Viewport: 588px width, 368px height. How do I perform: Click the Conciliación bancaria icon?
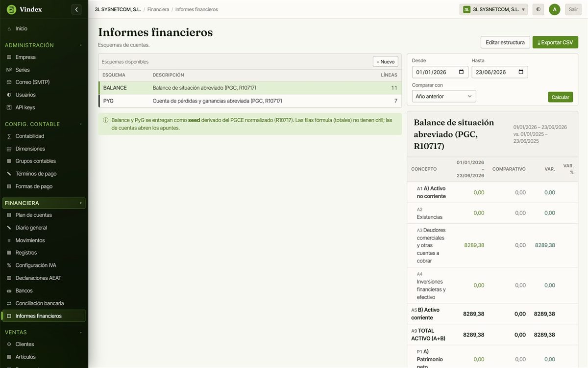coord(9,303)
